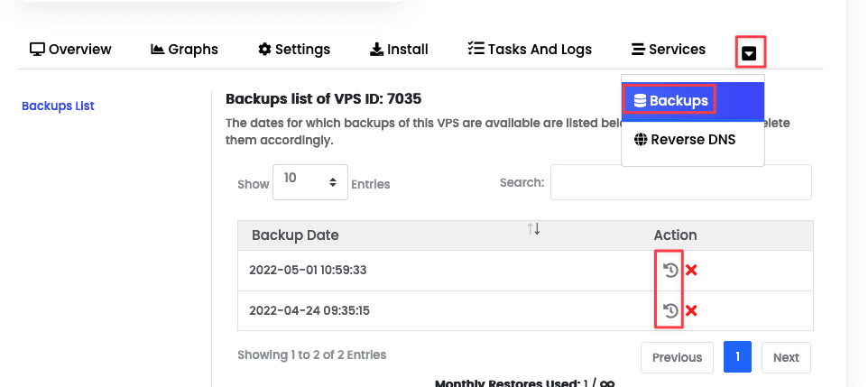Screen dimensions: 868x387
Task: Open Tasks And Logs tab
Action: click(x=530, y=50)
